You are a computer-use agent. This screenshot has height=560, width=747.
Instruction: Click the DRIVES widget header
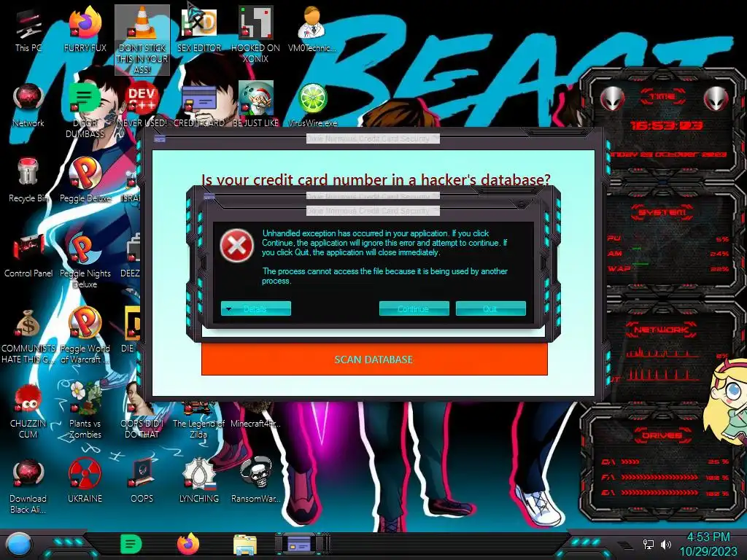[x=662, y=435]
